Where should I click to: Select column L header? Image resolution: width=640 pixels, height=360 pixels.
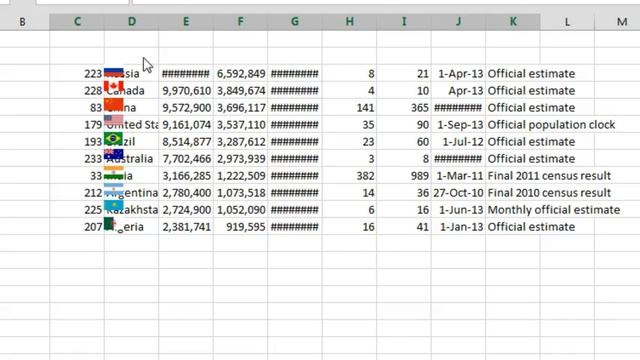point(567,22)
